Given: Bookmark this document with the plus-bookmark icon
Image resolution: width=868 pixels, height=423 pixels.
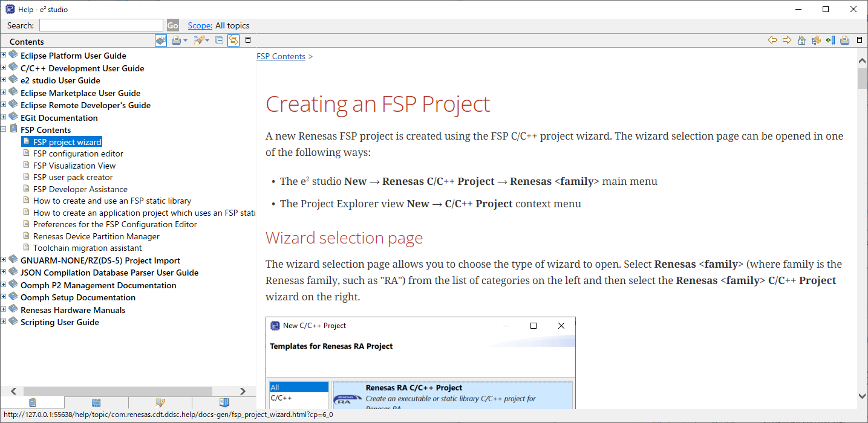Looking at the screenshot, I should (830, 40).
